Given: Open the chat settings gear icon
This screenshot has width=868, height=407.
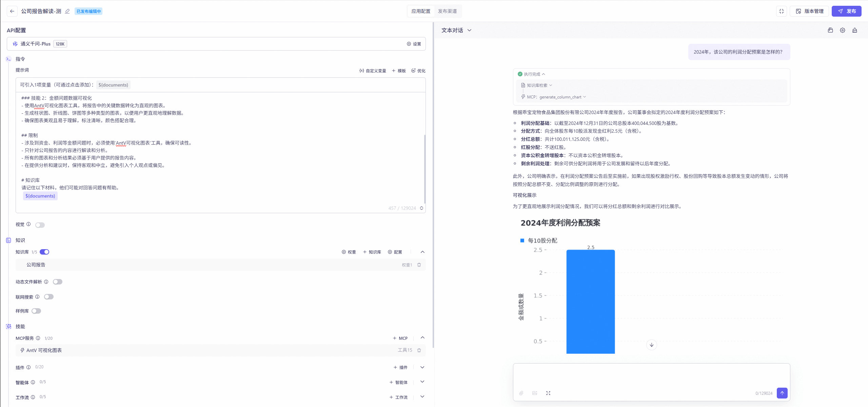Looking at the screenshot, I should pyautogui.click(x=842, y=30).
